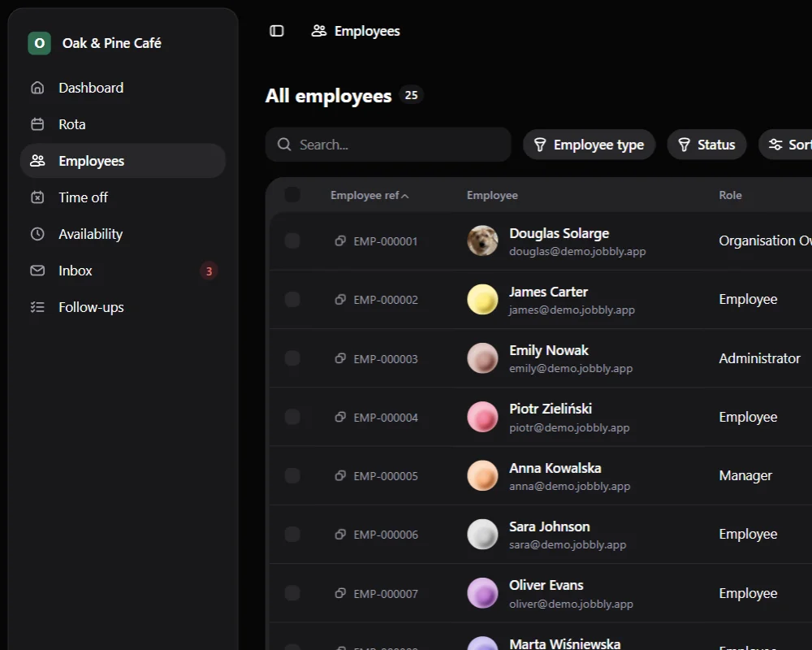The height and width of the screenshot is (650, 812).
Task: Click Douglas Solarge's avatar photo
Action: click(x=482, y=240)
